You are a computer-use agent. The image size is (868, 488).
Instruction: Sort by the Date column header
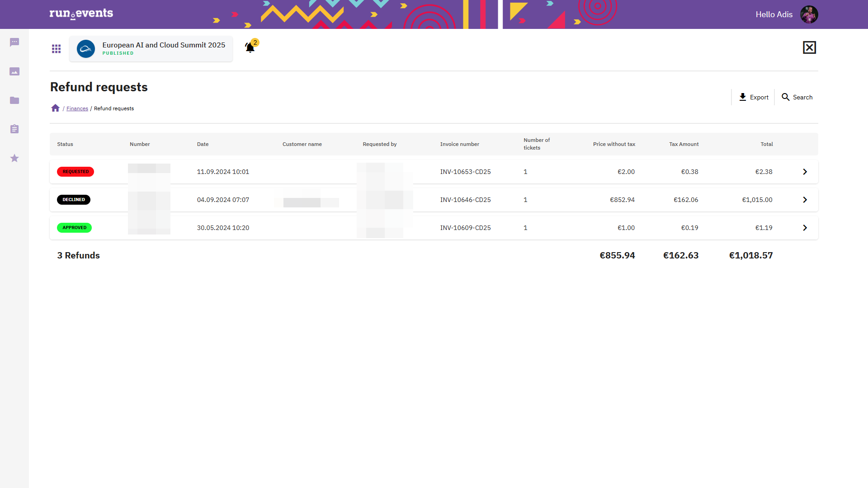click(x=203, y=144)
